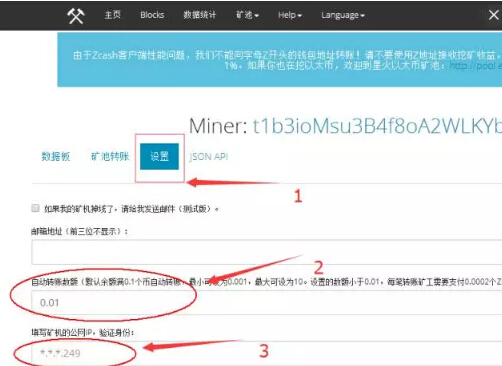Open the miner address t1b3ioMsu3B4f8oA2WLKY link

pyautogui.click(x=377, y=126)
